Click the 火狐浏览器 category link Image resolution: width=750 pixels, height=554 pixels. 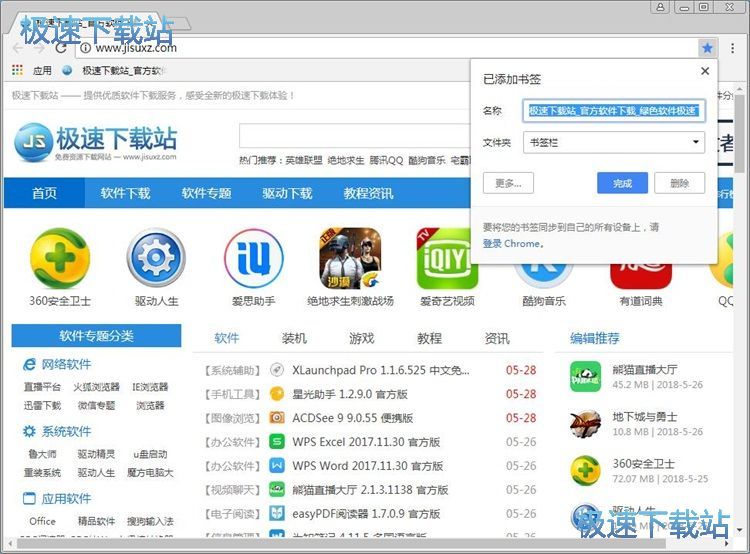(x=96, y=387)
